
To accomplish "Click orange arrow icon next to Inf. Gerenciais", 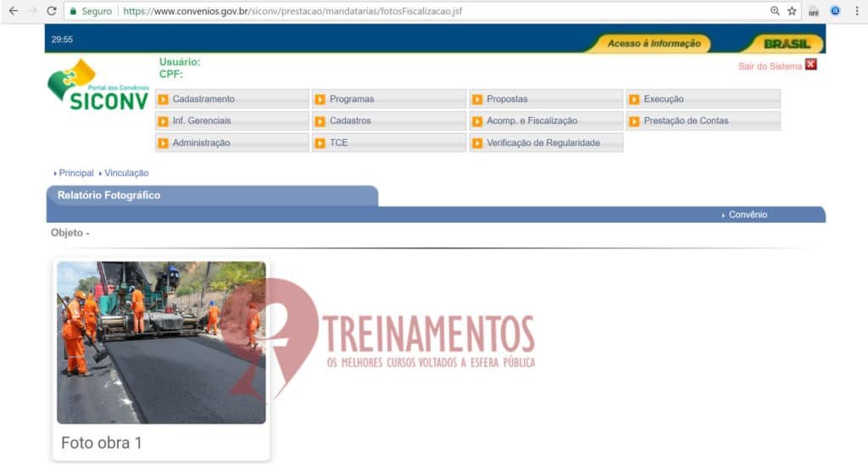I will [163, 121].
